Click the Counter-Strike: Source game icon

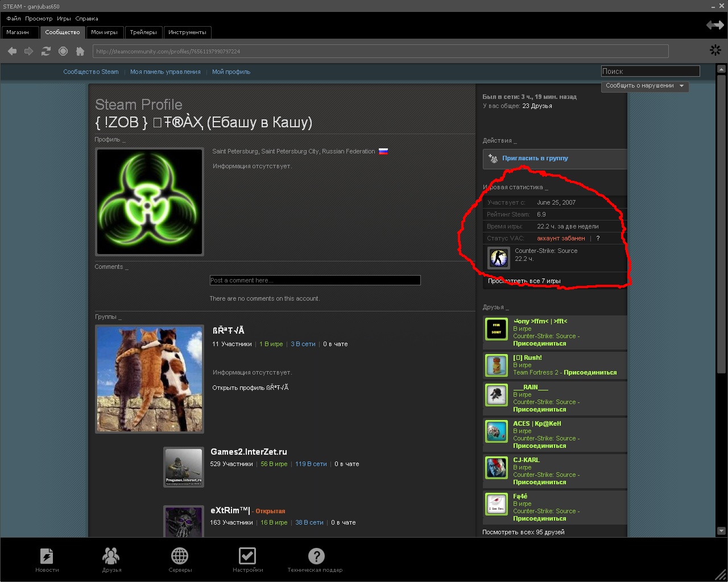(x=499, y=257)
